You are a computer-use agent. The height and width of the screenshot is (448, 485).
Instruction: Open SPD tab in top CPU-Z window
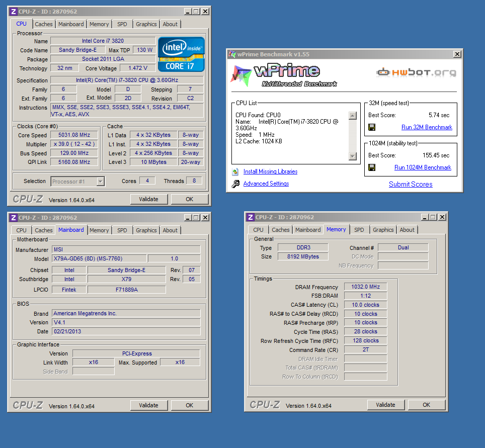coord(122,24)
